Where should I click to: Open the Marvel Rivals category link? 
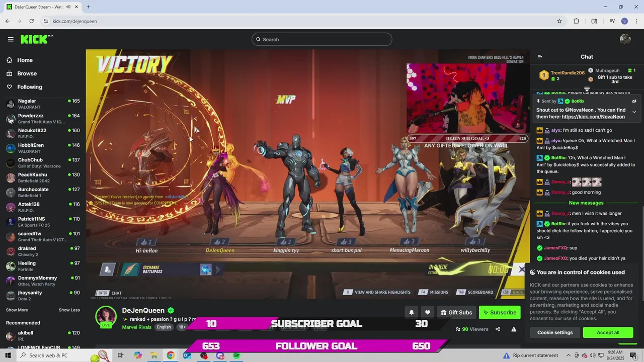point(136,327)
